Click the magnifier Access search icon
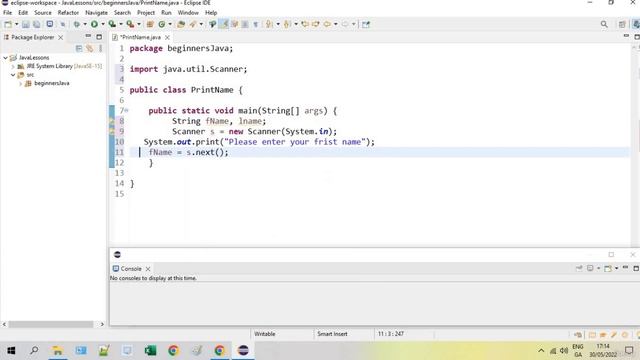 pos(604,24)
